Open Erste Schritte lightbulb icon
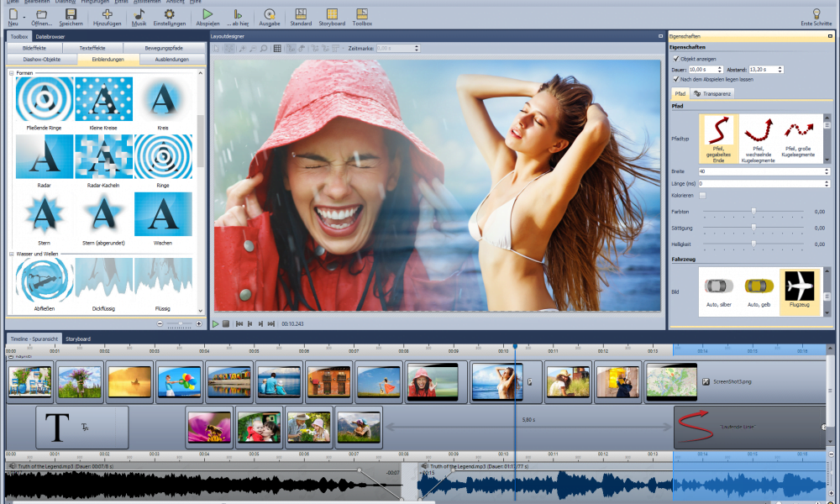This screenshot has width=840, height=504. 816,13
